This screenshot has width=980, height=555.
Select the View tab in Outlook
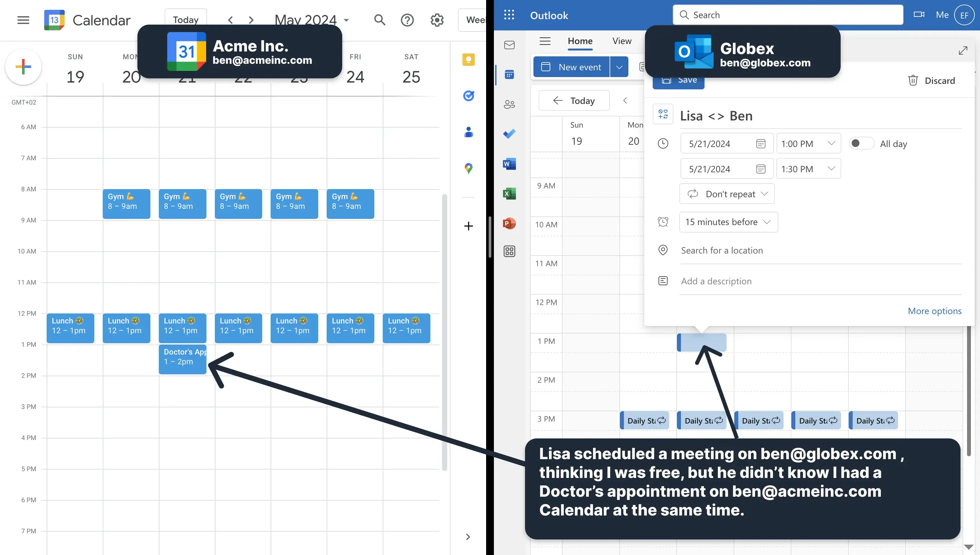622,41
